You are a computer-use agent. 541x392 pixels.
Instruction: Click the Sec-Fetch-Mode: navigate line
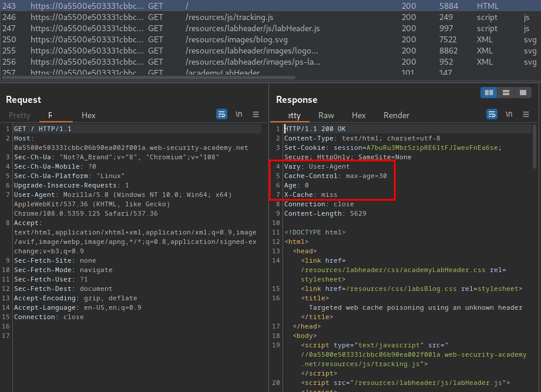click(63, 270)
